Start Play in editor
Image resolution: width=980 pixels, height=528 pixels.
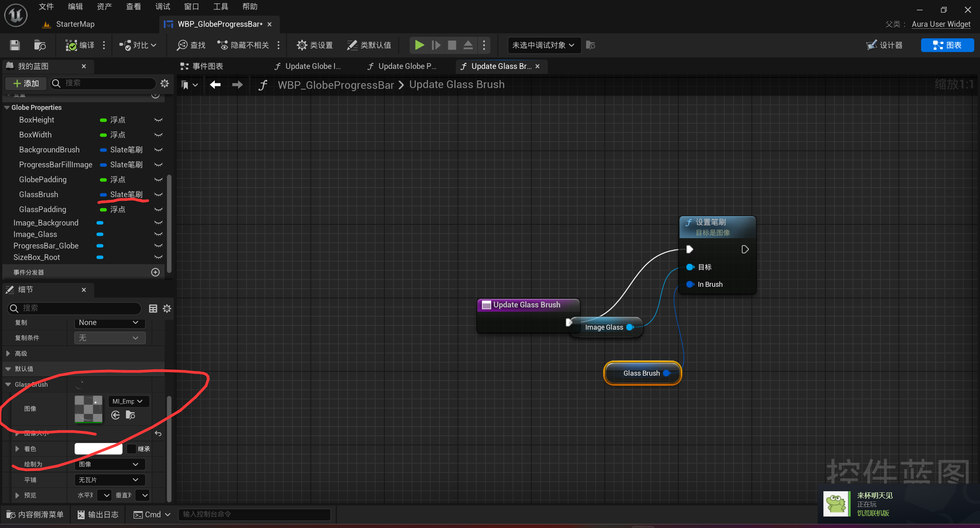(419, 45)
